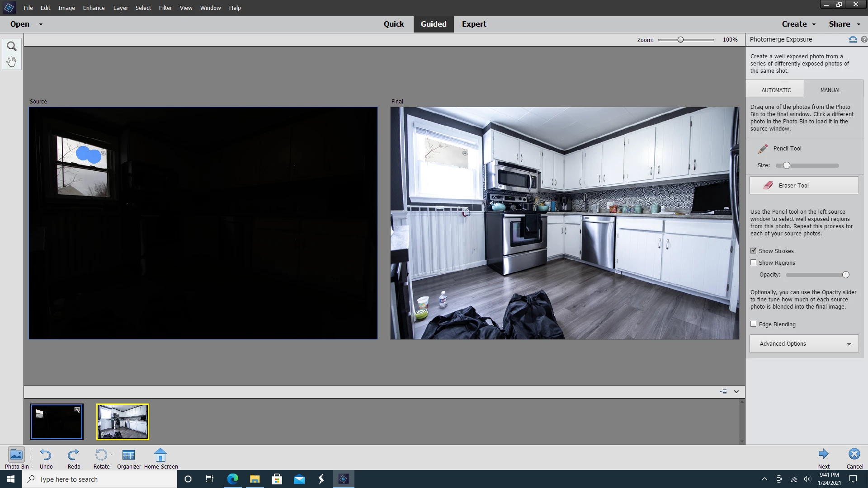Go to Home Screen
This screenshot has height=488, width=868.
point(160,455)
